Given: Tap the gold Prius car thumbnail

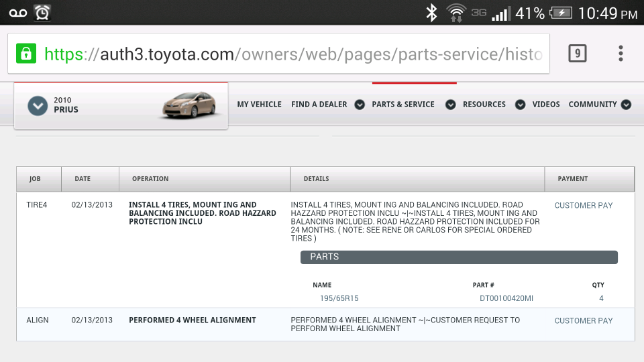Looking at the screenshot, I should point(191,106).
